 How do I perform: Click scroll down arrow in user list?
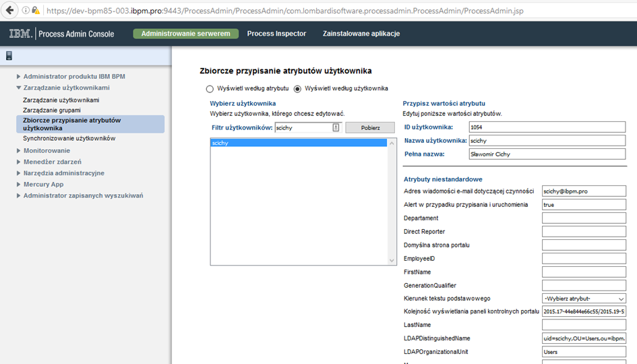click(x=392, y=260)
